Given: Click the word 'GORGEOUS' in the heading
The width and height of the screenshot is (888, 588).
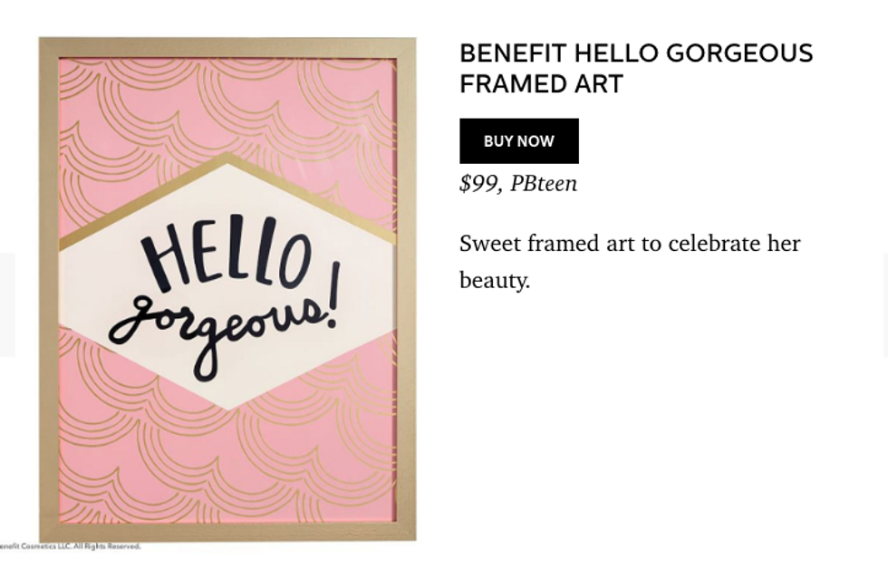Looking at the screenshot, I should 738,53.
